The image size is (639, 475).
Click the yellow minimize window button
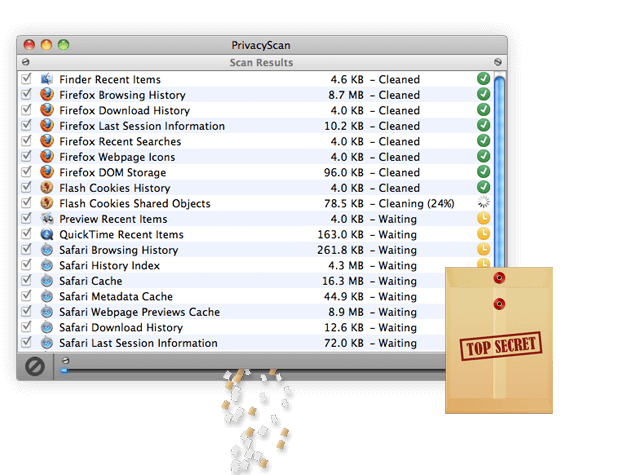pos(46,45)
